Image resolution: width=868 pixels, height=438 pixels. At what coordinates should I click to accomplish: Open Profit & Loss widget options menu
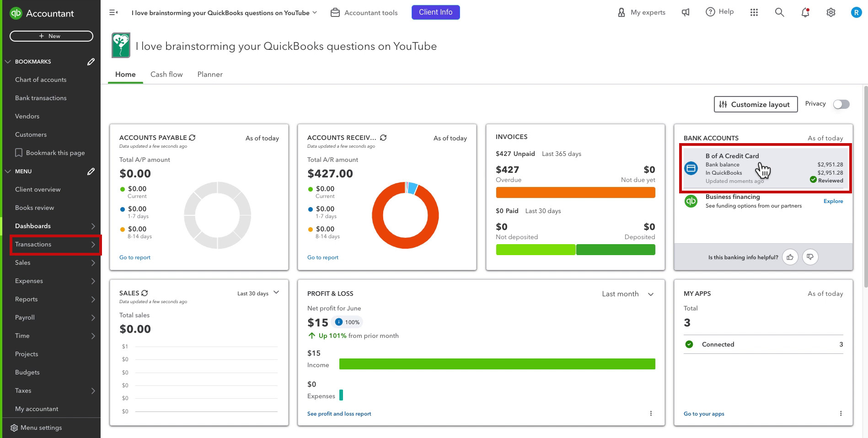(651, 413)
